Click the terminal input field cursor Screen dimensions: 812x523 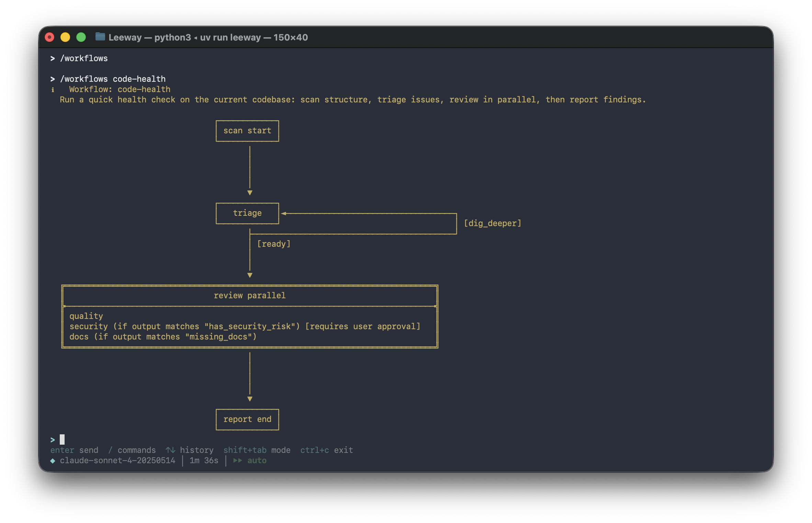(x=63, y=439)
